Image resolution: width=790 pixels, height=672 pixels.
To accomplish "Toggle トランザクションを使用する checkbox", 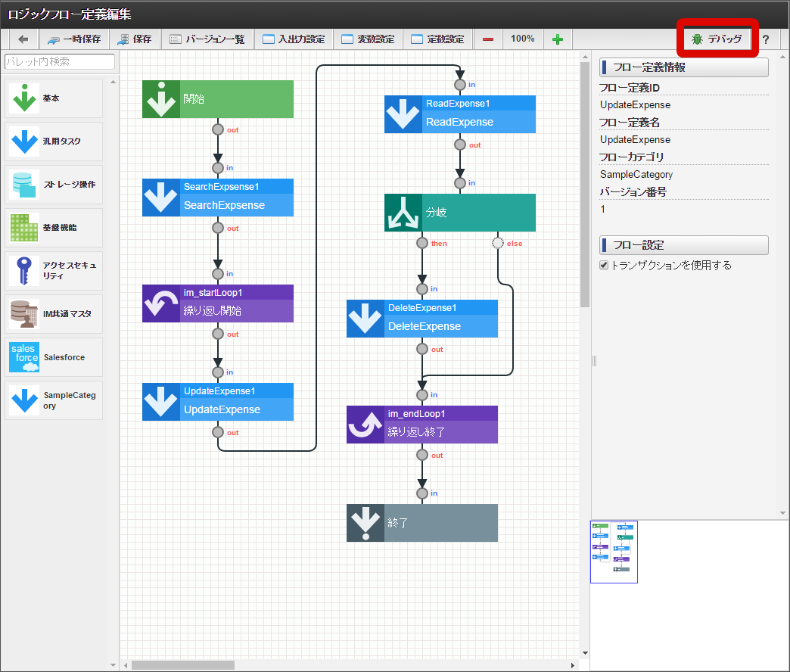I will [604, 265].
